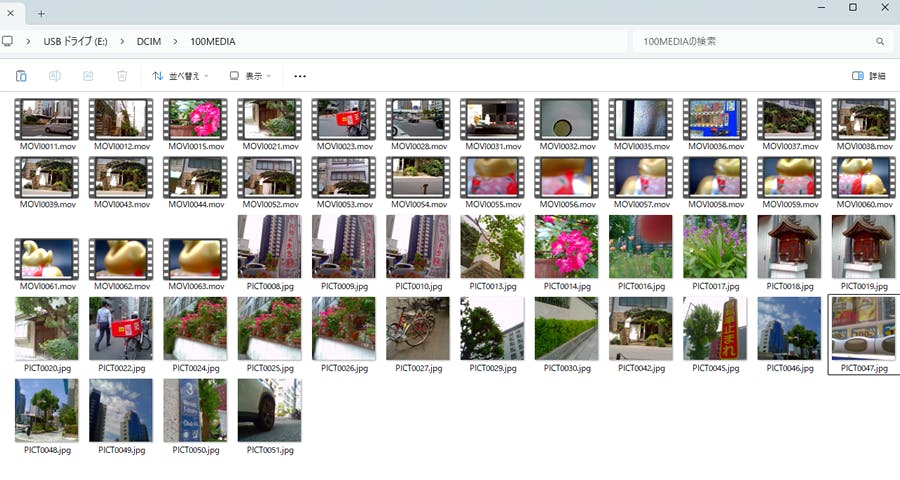This screenshot has height=480, width=900.
Task: Open the 並べ替え sort dropdown
Action: pyautogui.click(x=181, y=76)
